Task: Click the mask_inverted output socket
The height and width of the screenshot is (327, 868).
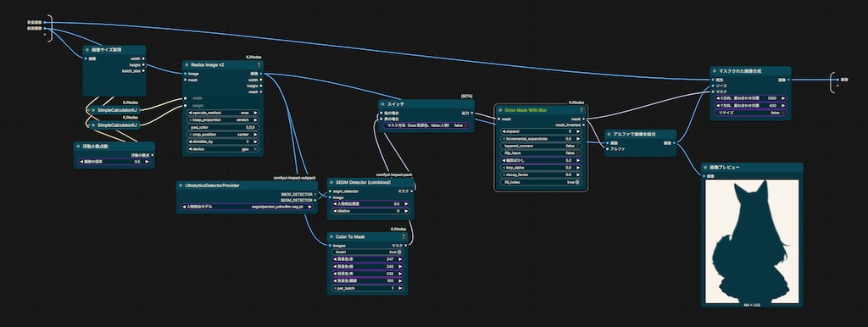Action: pos(583,125)
